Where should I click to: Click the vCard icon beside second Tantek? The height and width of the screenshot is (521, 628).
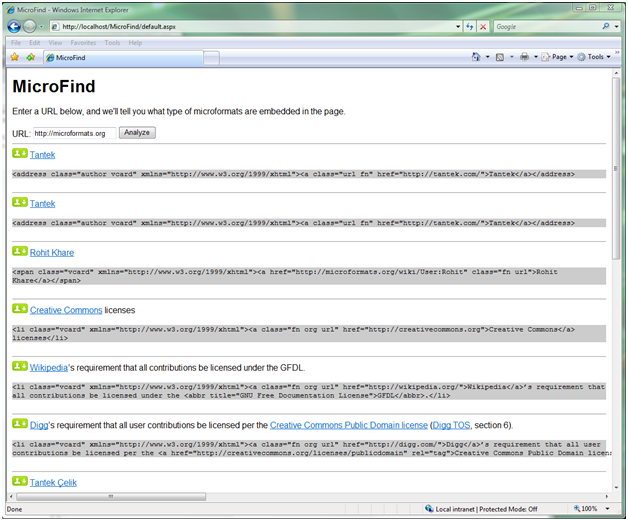(x=20, y=202)
